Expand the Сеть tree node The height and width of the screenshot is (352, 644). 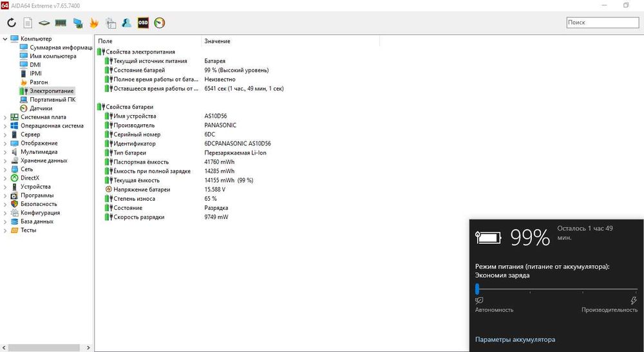point(5,169)
